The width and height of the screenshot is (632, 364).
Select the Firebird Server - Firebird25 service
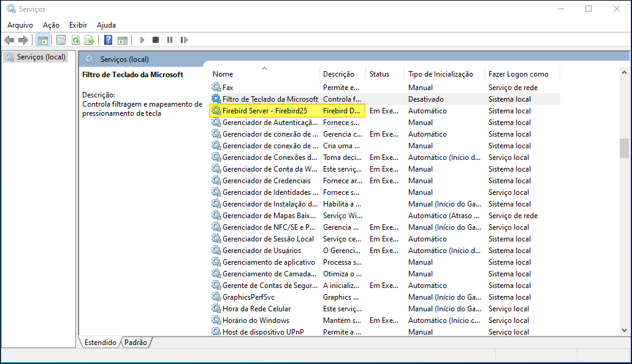coord(385,110)
